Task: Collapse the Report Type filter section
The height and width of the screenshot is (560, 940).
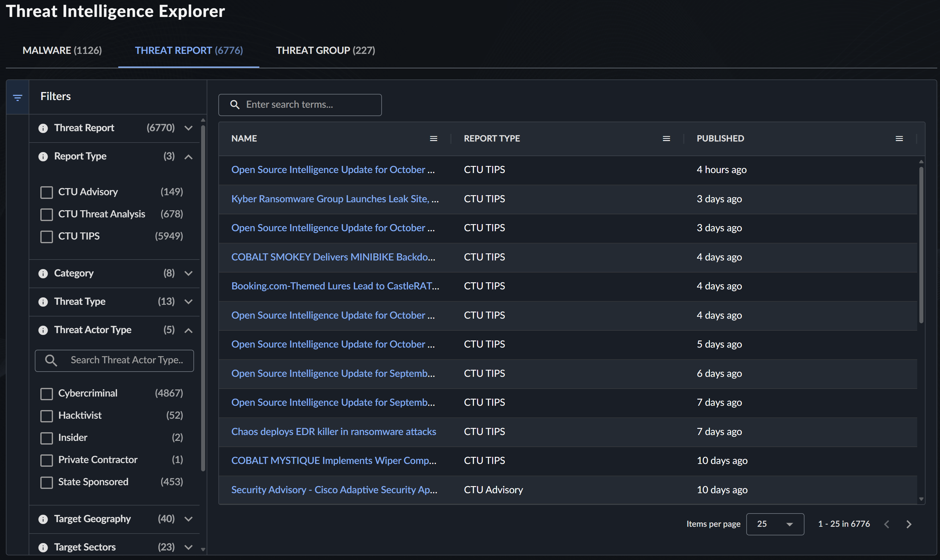Action: pyautogui.click(x=188, y=157)
